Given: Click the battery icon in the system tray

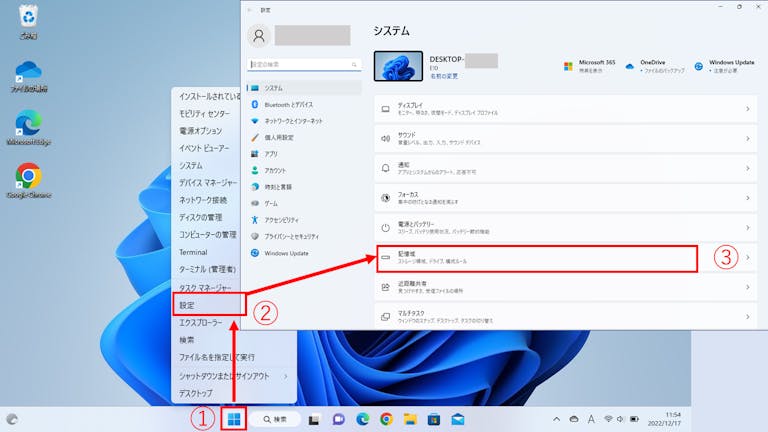Looking at the screenshot, I should (x=634, y=419).
